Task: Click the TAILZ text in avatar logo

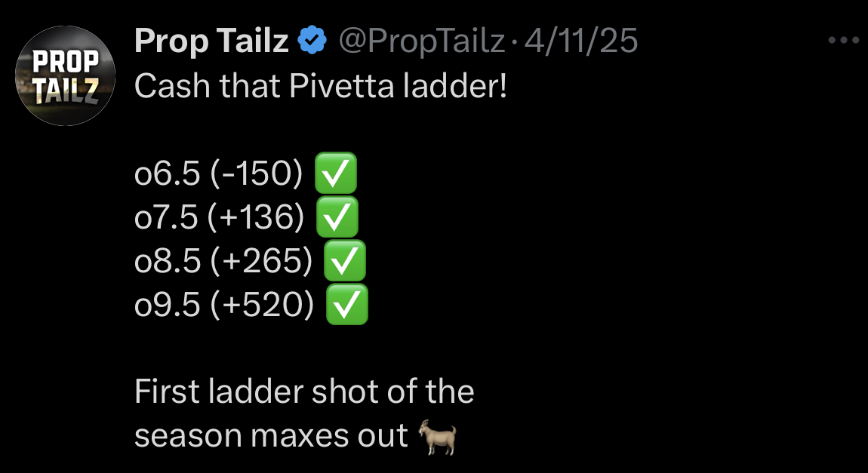Action: point(66,91)
